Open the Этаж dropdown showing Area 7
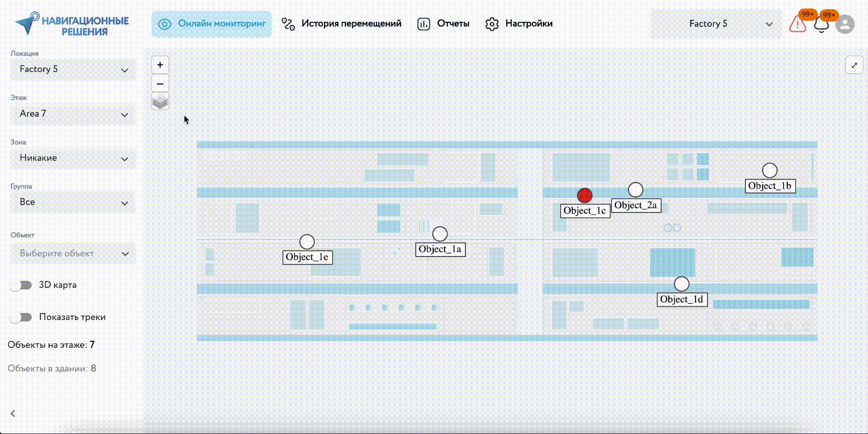This screenshot has width=868, height=434. tap(73, 114)
